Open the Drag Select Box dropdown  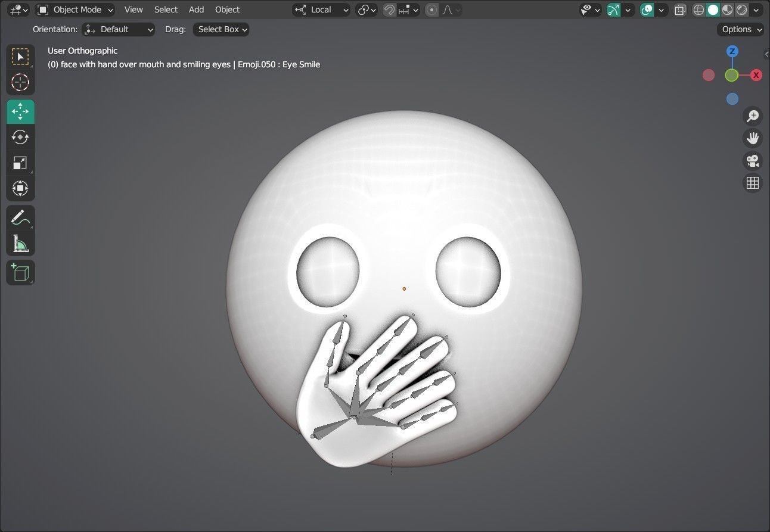point(221,29)
